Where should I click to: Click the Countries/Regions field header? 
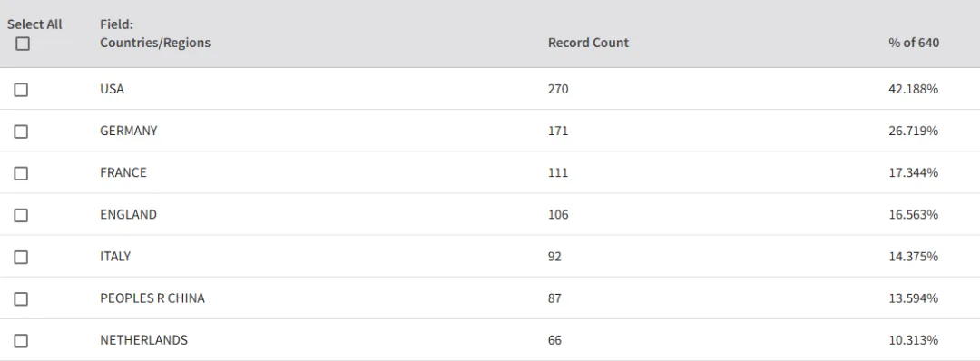(x=155, y=43)
